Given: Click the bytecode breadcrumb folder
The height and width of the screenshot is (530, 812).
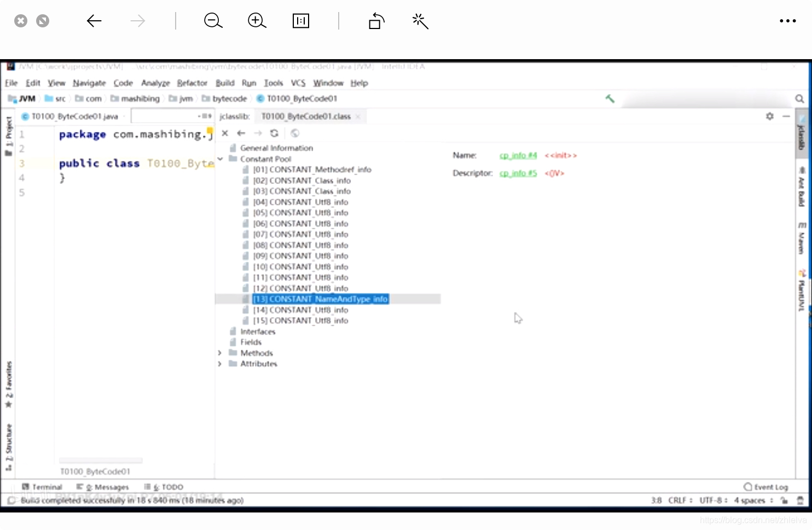Looking at the screenshot, I should (224, 99).
